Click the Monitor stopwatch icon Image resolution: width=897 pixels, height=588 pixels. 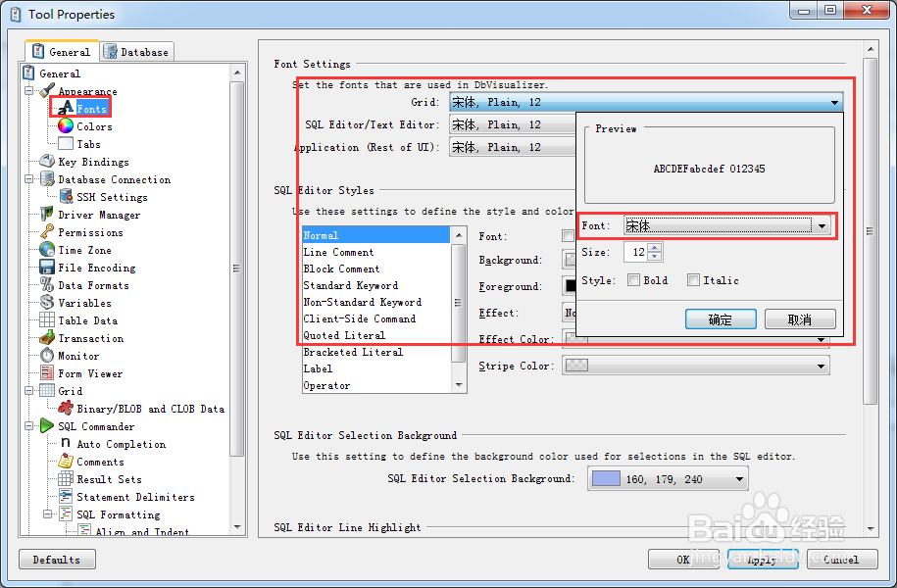47,355
